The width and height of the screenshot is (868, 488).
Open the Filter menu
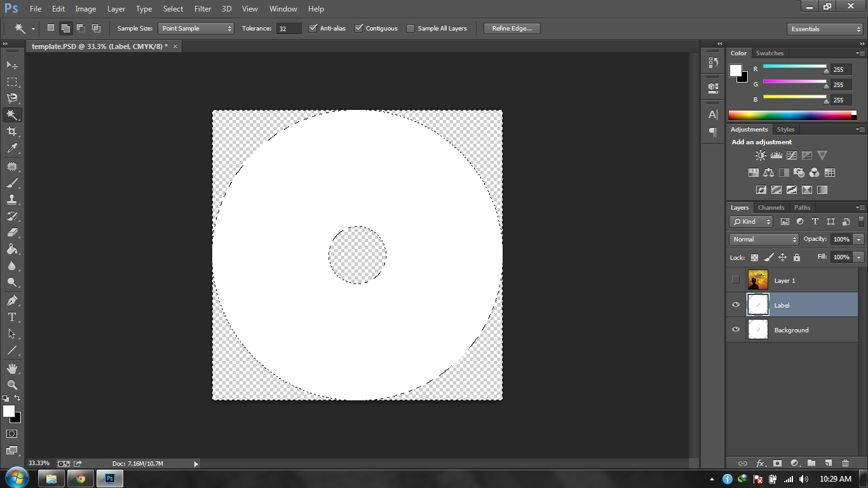[x=202, y=8]
